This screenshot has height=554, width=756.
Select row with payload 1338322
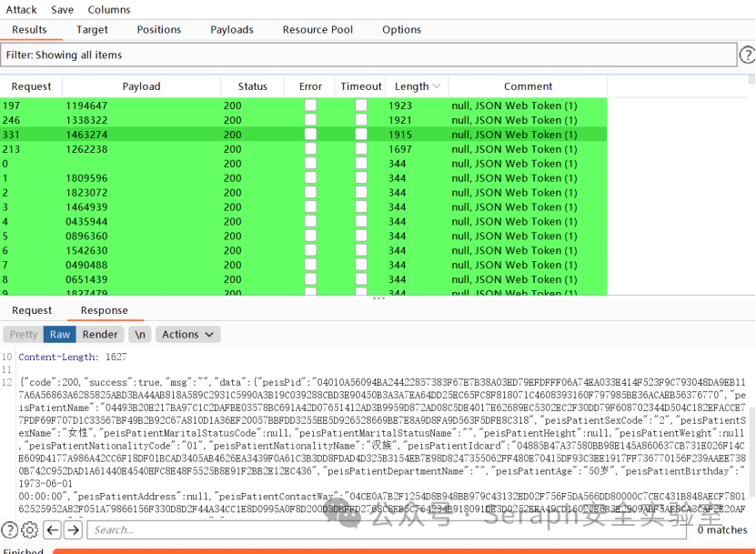coord(303,119)
